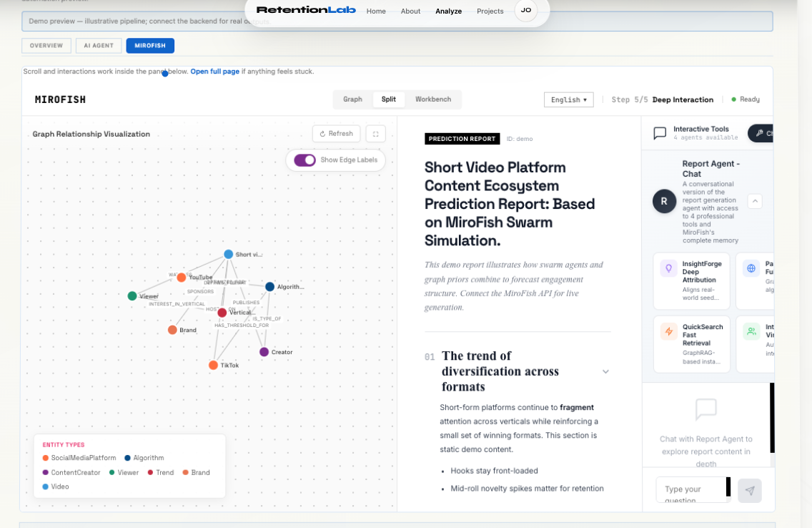Click the Video legend entry
Image resolution: width=812 pixels, height=528 pixels.
tap(56, 487)
